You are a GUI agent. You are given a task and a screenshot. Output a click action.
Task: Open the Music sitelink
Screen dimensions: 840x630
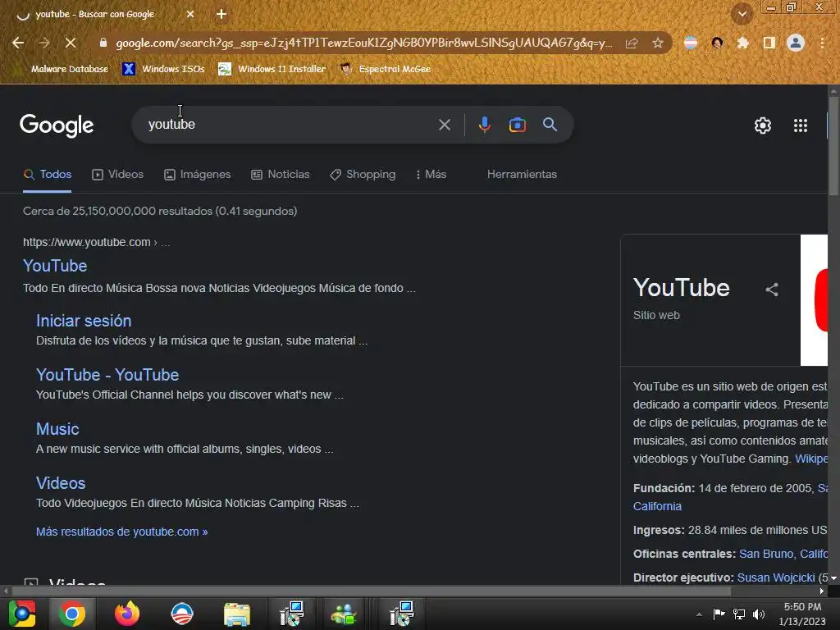[x=57, y=429]
